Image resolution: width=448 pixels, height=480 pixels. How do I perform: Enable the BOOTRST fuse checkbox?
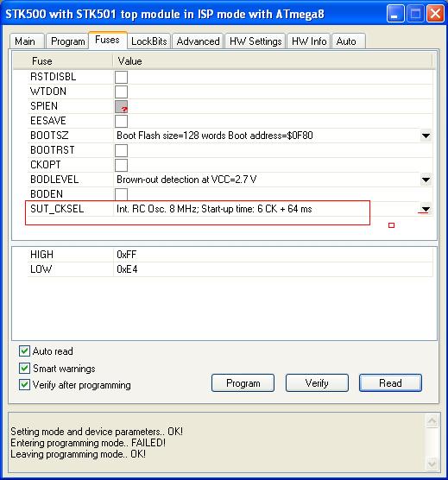(x=121, y=150)
